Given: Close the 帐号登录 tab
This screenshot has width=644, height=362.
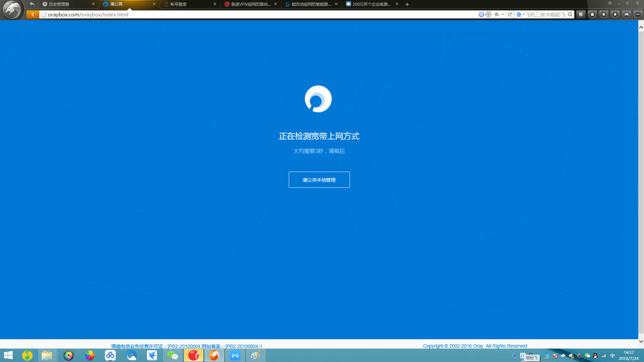Looking at the screenshot, I should pos(215,4).
